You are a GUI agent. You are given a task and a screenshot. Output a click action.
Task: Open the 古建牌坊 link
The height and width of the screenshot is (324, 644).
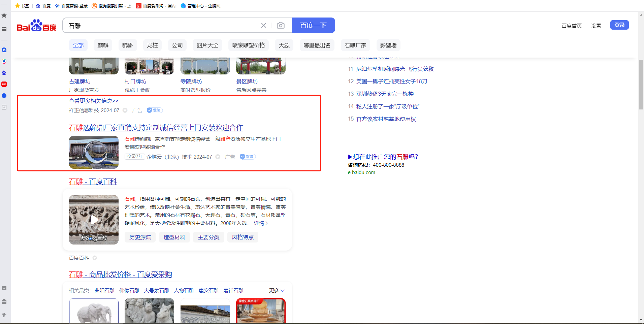coord(80,82)
